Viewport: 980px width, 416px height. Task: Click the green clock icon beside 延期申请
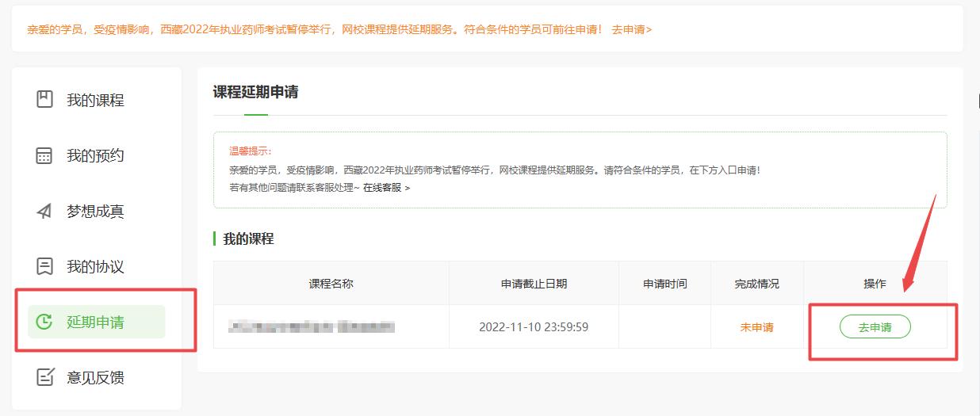click(x=45, y=322)
